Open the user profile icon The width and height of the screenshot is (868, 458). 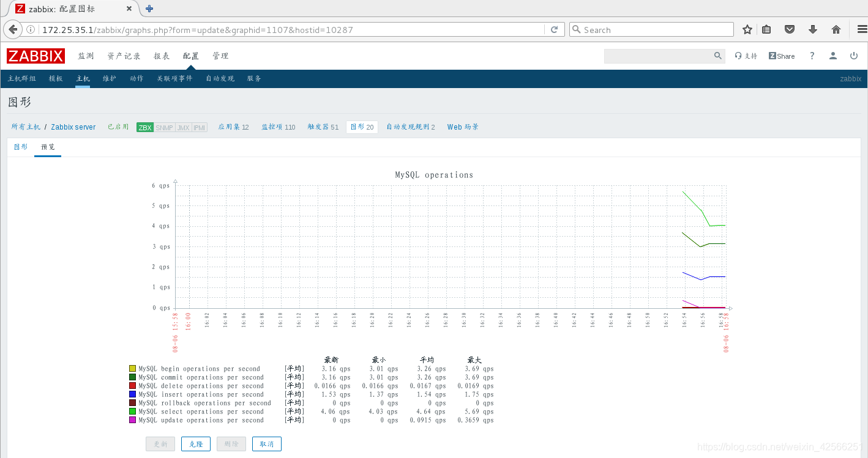pyautogui.click(x=833, y=56)
